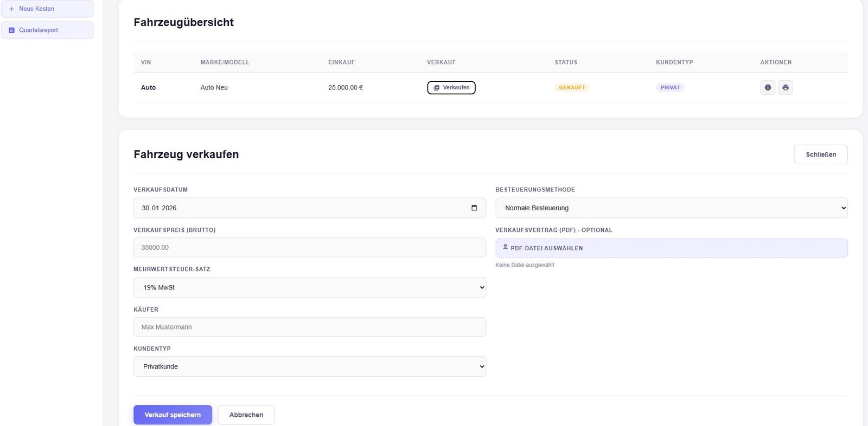Select the VIN cell labeled Auto

[148, 88]
